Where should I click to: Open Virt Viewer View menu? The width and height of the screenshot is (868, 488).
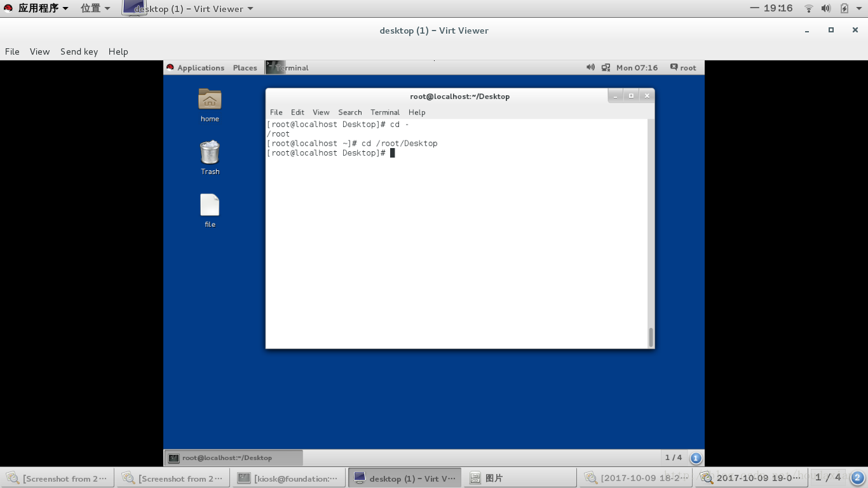39,51
